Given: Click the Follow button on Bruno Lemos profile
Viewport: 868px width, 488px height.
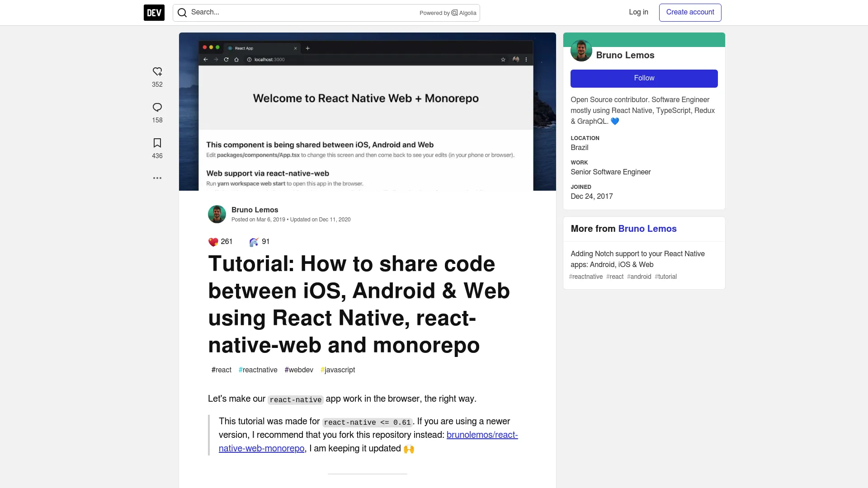Looking at the screenshot, I should [x=644, y=78].
